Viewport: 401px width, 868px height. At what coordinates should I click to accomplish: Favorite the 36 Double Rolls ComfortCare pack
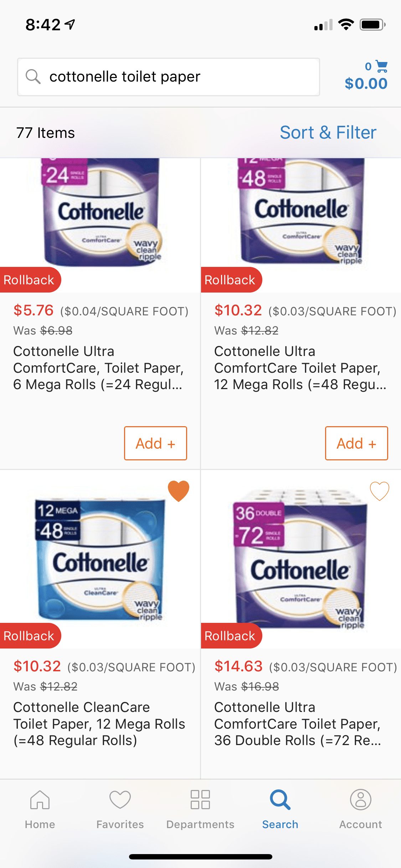(379, 491)
